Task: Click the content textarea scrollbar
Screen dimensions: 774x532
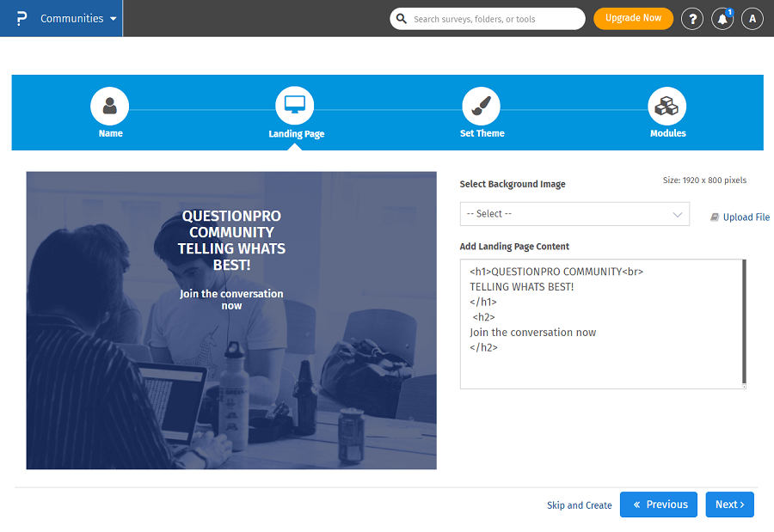Action: point(744,323)
